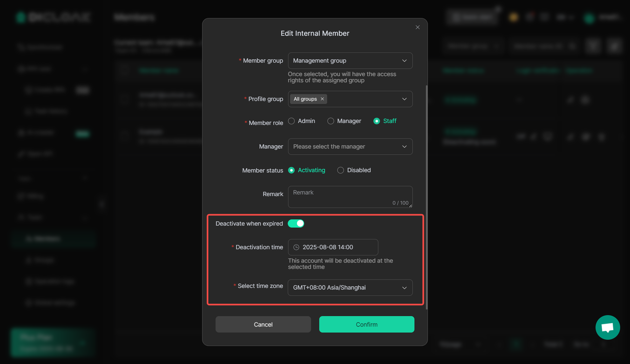Click the Cancel button

tap(263, 325)
